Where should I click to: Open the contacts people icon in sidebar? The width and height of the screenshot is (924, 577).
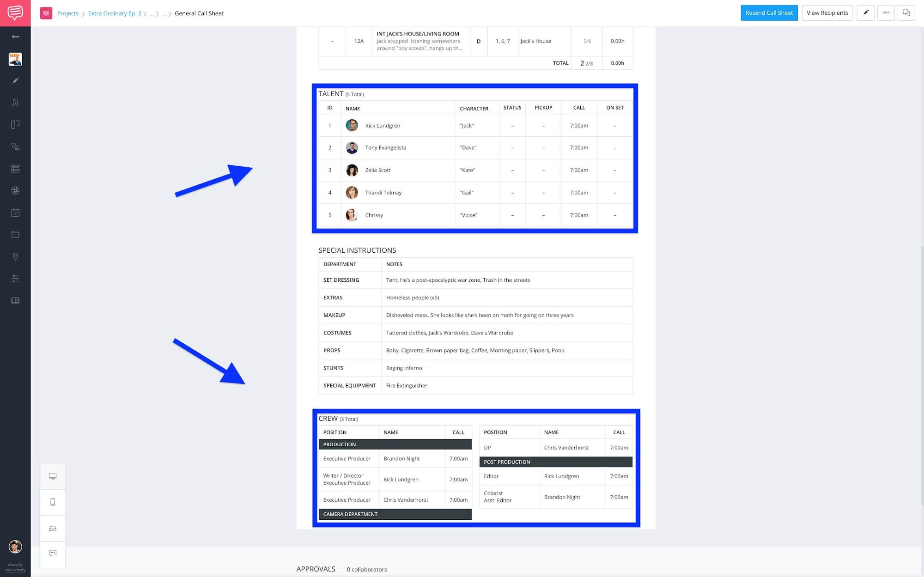click(15, 103)
